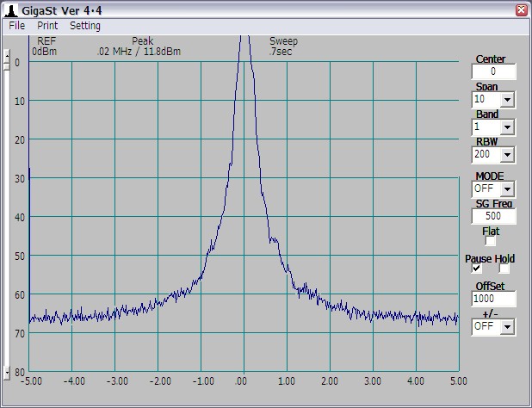Close the GigaSt window
The width and height of the screenshot is (532, 408).
point(521,10)
